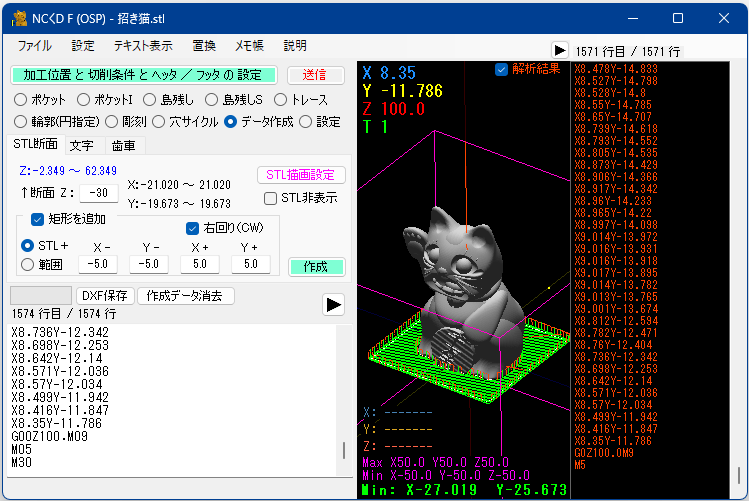The image size is (749, 501).
Task: Open the STL描画設定 button
Action: [x=300, y=175]
